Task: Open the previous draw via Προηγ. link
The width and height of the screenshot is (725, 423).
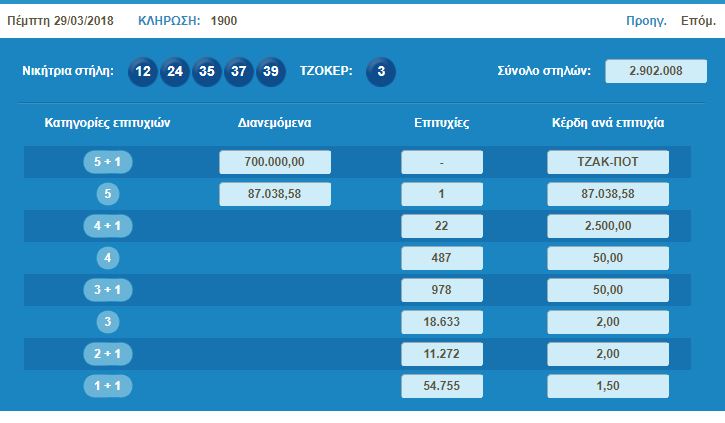Action: point(646,21)
